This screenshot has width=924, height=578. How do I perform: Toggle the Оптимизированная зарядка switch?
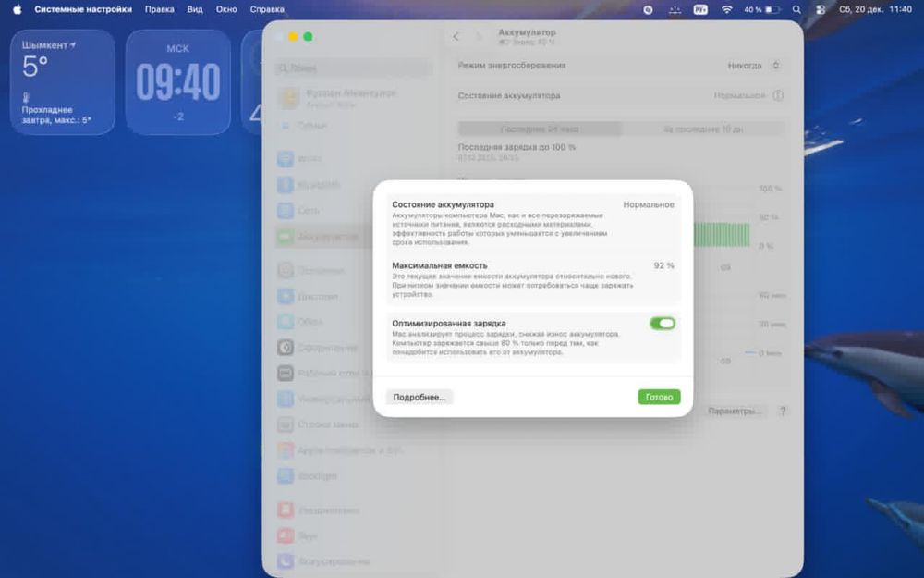pos(663,323)
